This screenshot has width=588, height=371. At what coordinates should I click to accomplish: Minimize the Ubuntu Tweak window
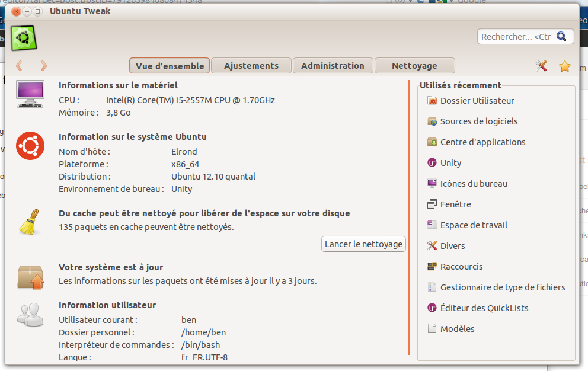(x=27, y=11)
